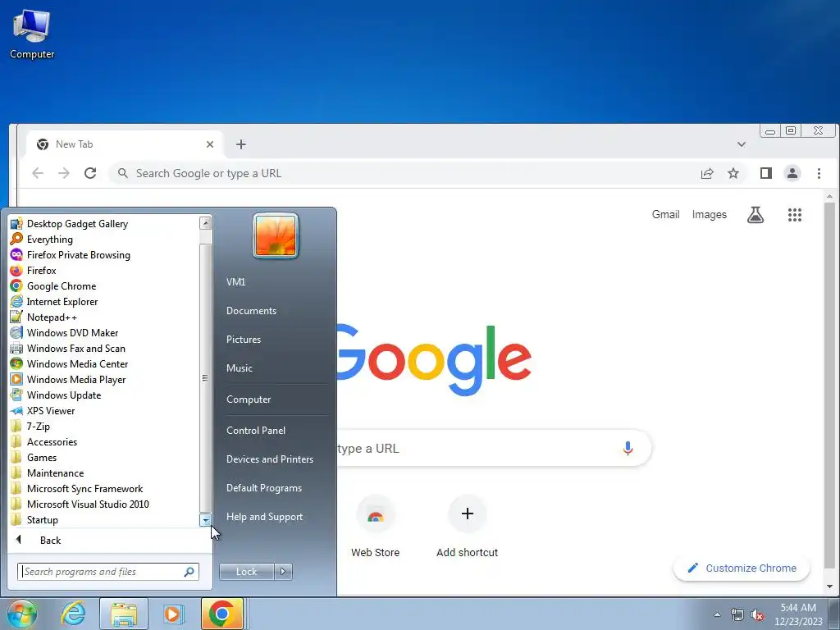Open Devices and Printers

tap(269, 459)
